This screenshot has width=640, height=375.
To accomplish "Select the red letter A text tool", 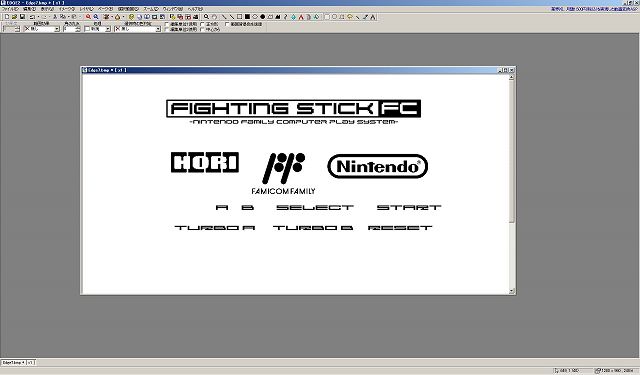I will click(301, 17).
